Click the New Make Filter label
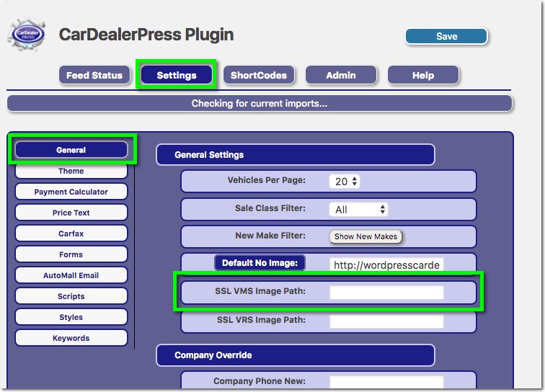Screen dimensions: 545x392 tap(270, 235)
